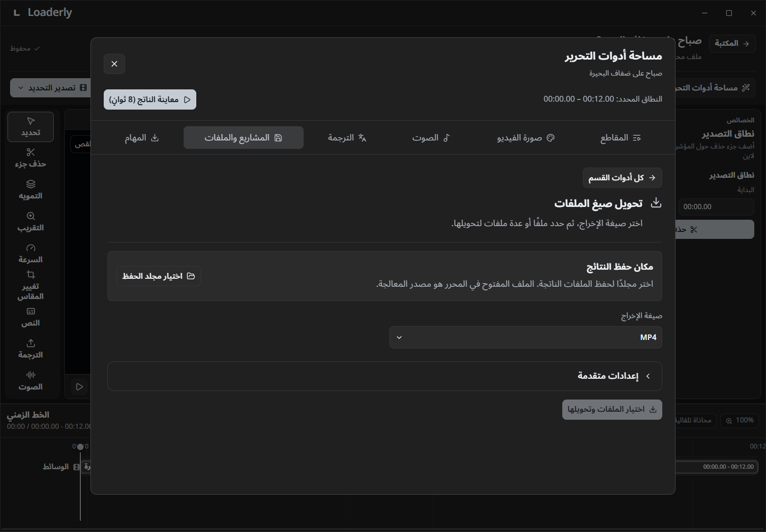The height and width of the screenshot is (532, 766).
Task: Open the التمويه blur tool
Action: pyautogui.click(x=30, y=190)
